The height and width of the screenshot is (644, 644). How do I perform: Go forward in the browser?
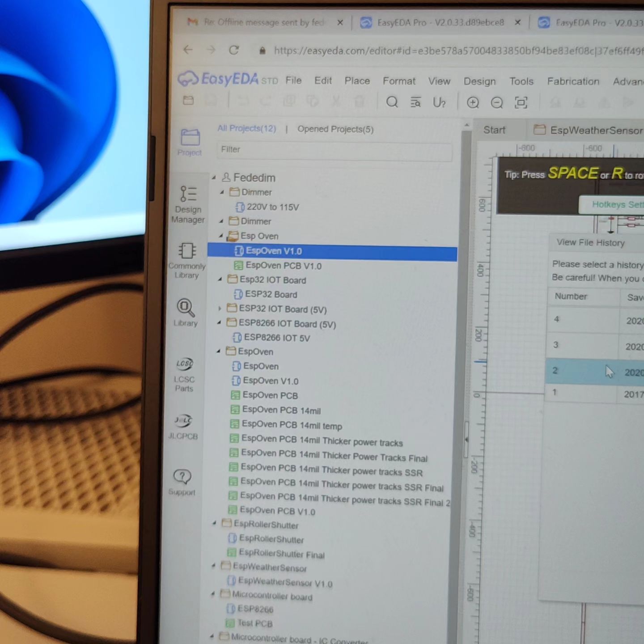(211, 50)
